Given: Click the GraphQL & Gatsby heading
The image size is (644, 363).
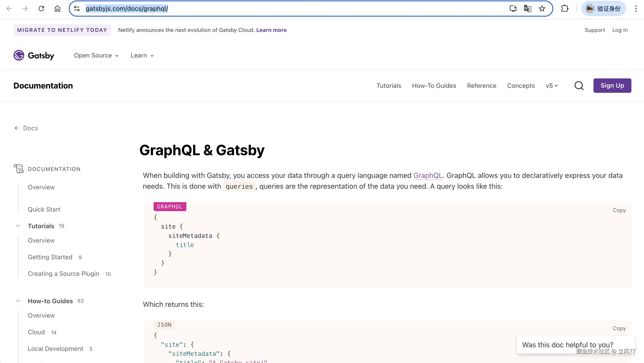Looking at the screenshot, I should [202, 150].
